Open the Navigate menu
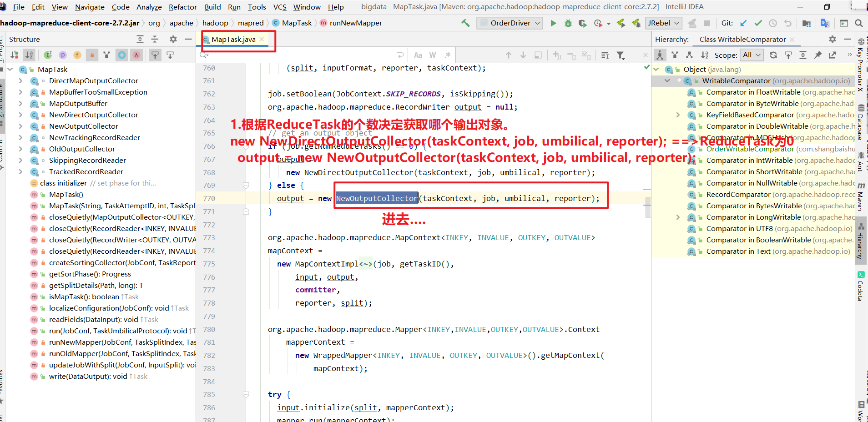The height and width of the screenshot is (422, 868). coord(90,7)
